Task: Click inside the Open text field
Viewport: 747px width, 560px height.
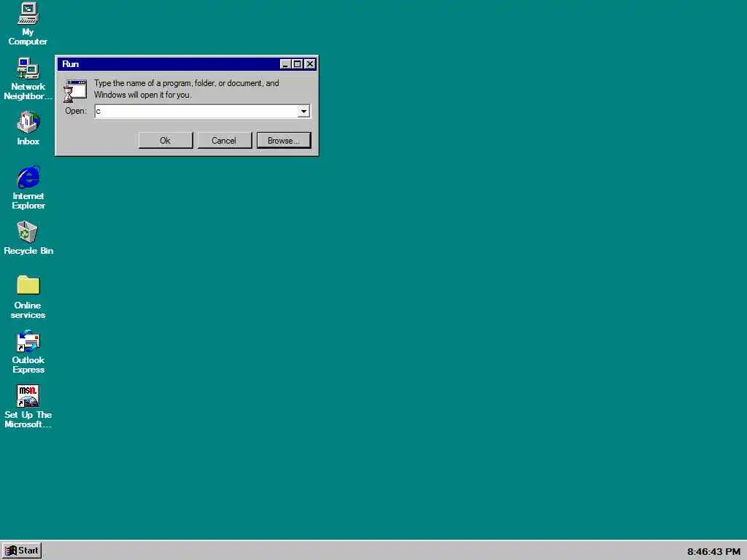Action: [x=196, y=112]
